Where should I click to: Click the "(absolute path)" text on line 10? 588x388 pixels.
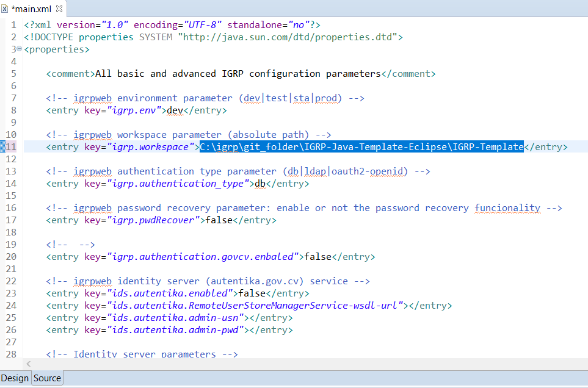[x=268, y=134]
